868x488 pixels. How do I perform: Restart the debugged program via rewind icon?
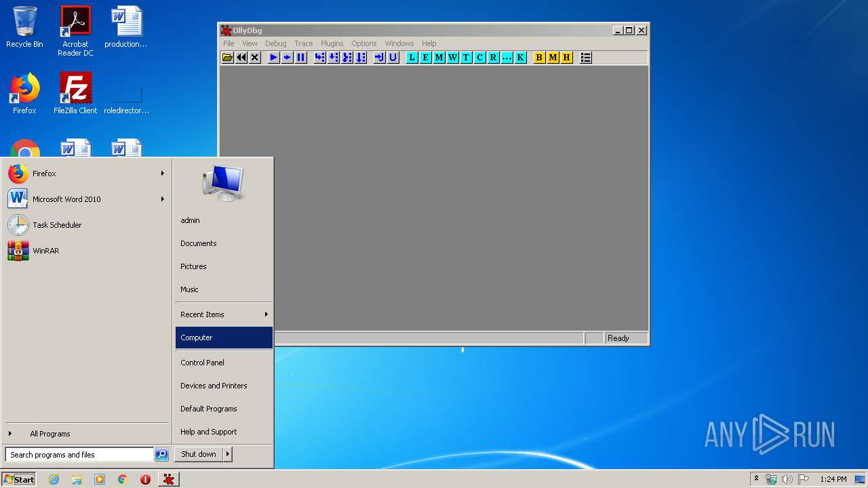(x=241, y=58)
